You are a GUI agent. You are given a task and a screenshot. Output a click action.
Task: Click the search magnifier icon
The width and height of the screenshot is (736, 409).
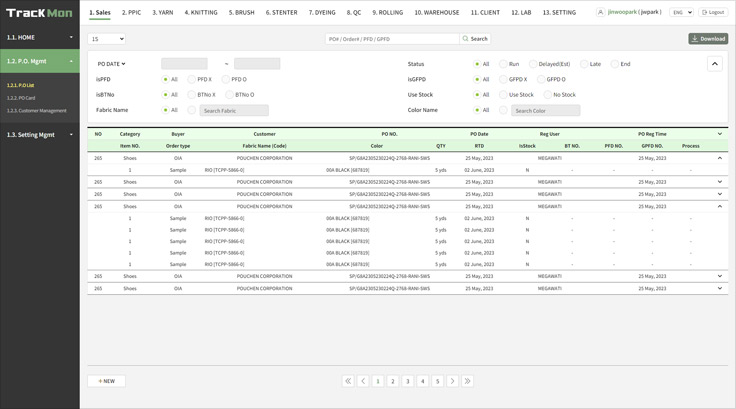(466, 39)
